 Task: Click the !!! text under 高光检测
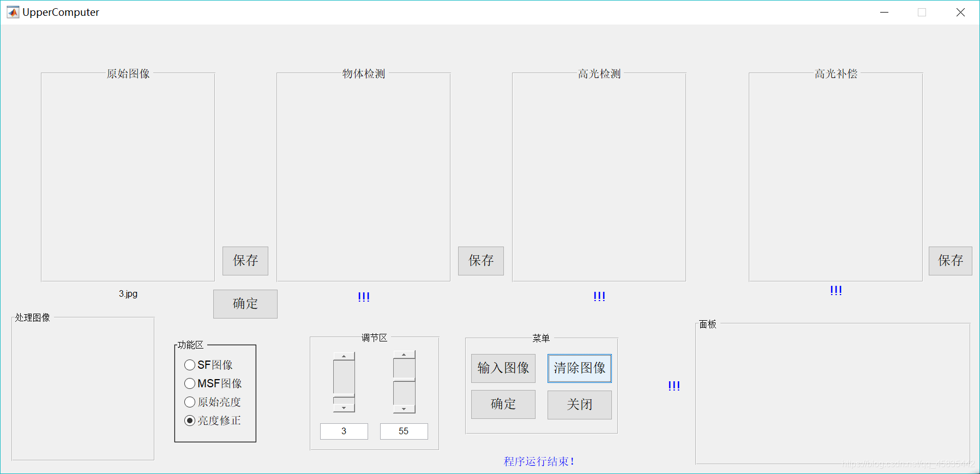pos(599,296)
